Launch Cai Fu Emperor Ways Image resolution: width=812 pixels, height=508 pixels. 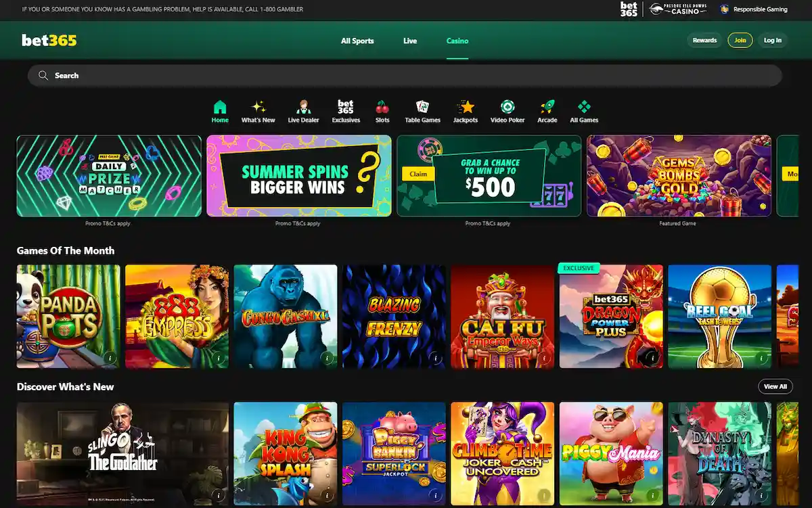(503, 316)
